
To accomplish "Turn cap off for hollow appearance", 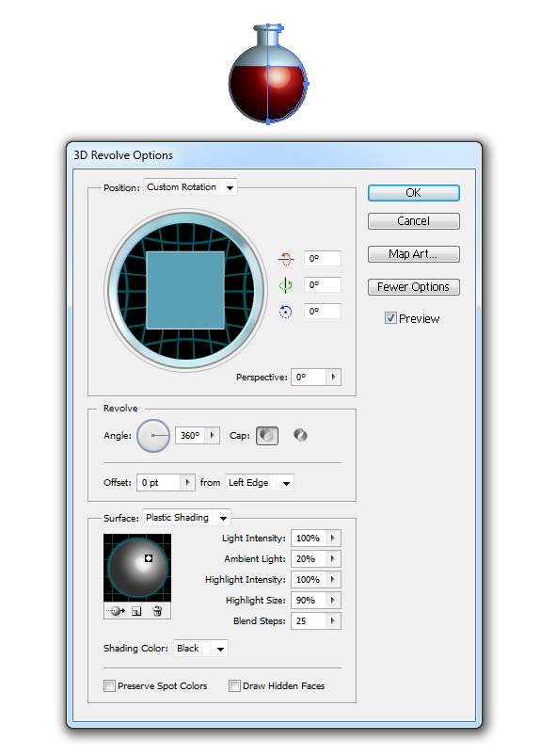I will pyautogui.click(x=300, y=435).
